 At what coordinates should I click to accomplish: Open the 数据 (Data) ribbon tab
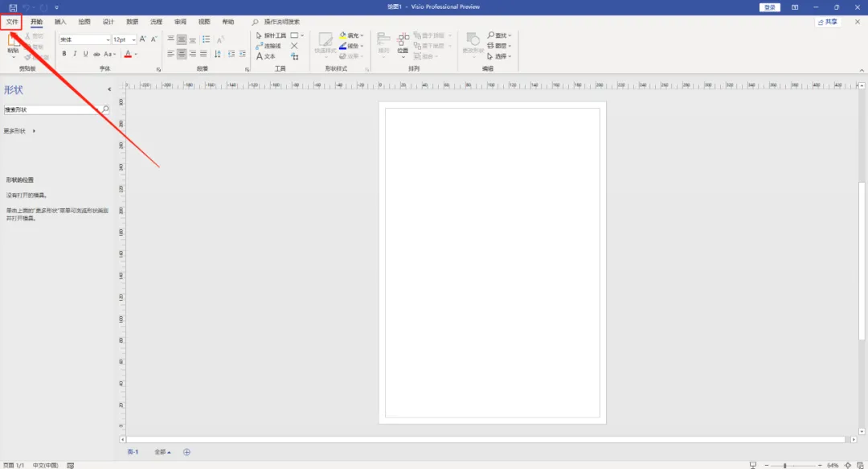[x=133, y=23]
